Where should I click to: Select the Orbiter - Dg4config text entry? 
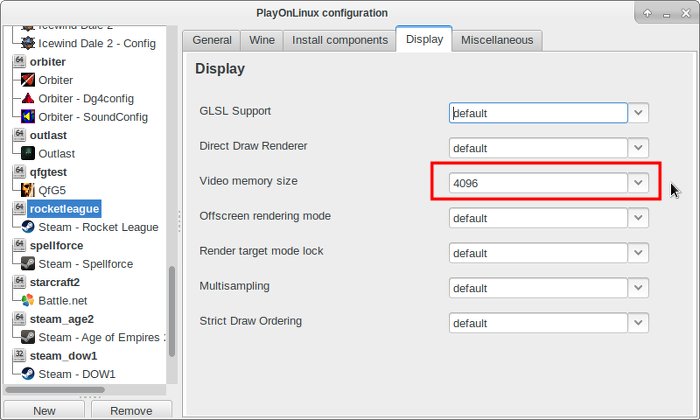point(86,99)
